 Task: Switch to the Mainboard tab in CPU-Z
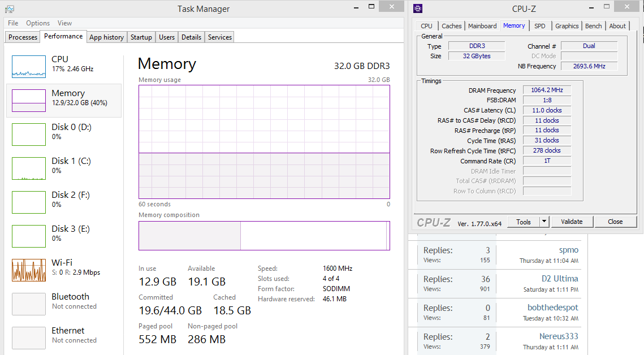482,26
